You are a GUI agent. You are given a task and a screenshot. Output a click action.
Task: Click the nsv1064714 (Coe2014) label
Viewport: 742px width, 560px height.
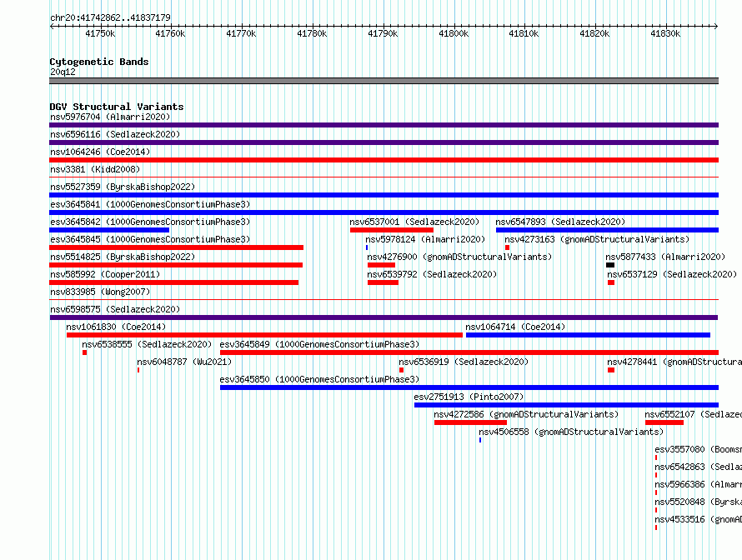pos(515,327)
